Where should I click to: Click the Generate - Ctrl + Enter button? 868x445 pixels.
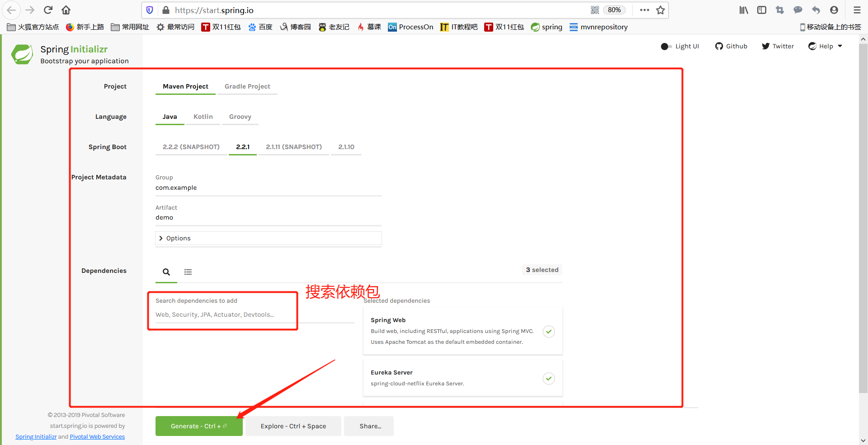tap(199, 426)
